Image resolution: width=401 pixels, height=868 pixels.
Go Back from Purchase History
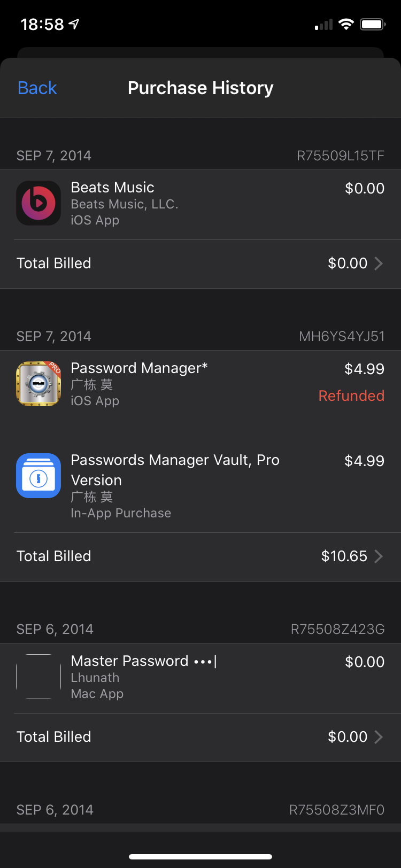point(37,88)
